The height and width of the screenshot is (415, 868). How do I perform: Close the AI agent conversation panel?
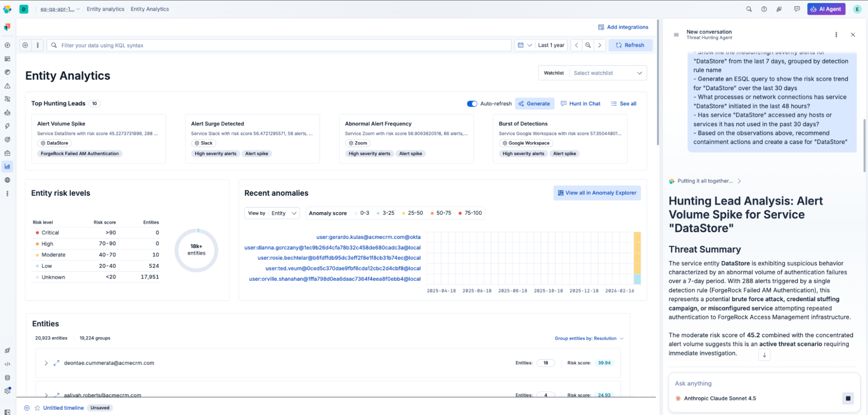click(853, 35)
